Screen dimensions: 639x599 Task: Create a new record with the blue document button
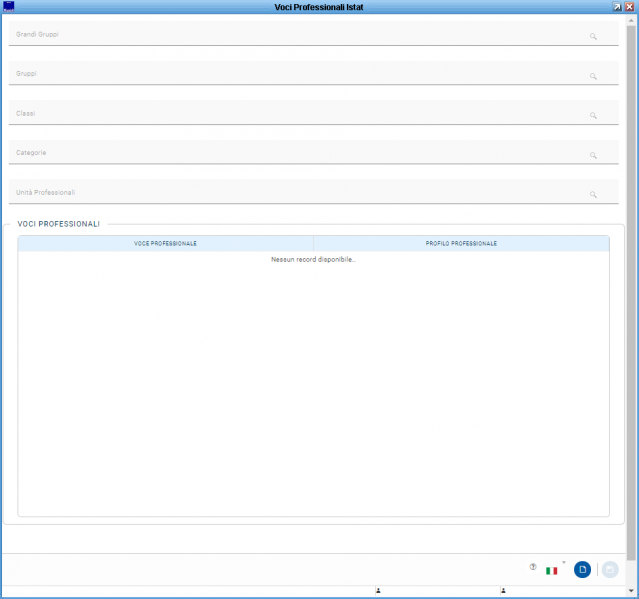point(582,570)
